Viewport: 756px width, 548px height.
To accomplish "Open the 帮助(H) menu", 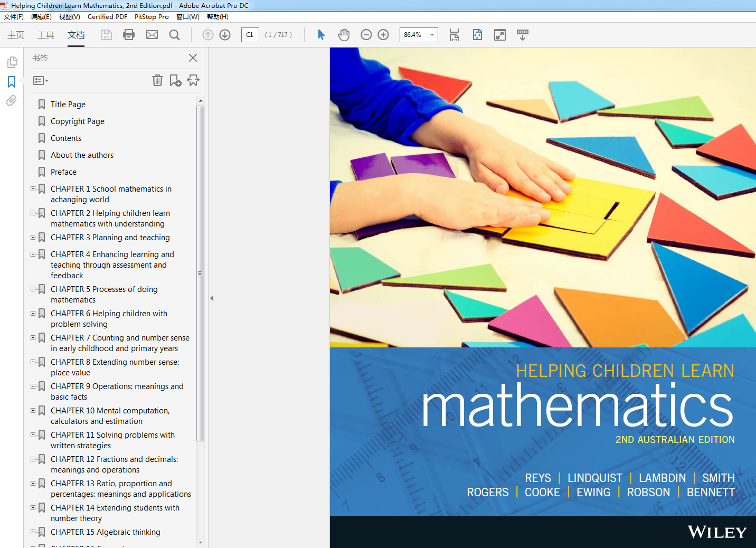I will pos(218,17).
